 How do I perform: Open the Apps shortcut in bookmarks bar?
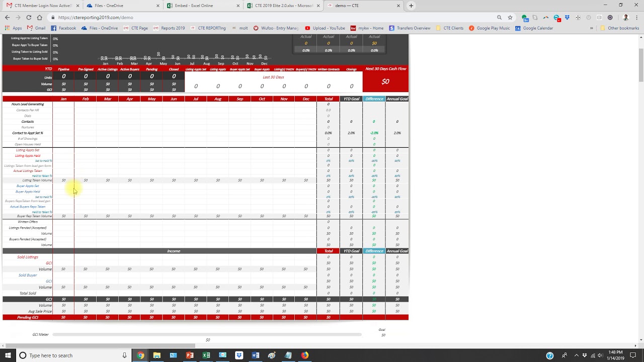[14, 28]
